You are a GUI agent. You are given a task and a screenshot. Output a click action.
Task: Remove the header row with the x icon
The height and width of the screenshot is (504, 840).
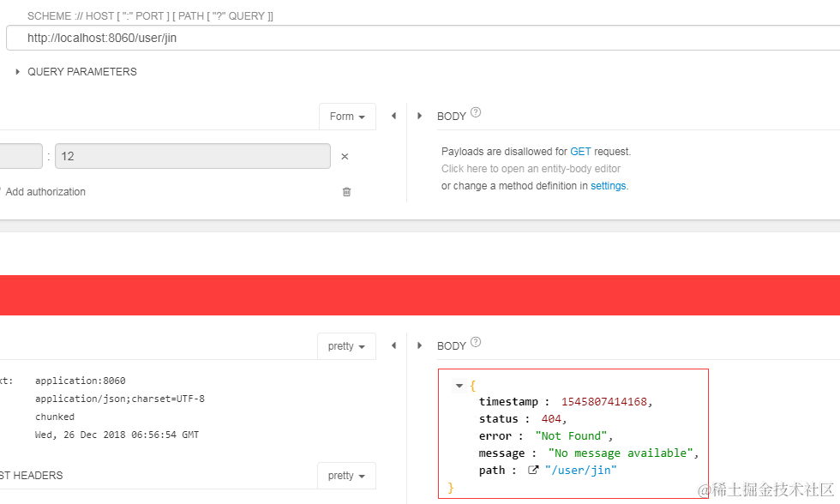tap(345, 156)
